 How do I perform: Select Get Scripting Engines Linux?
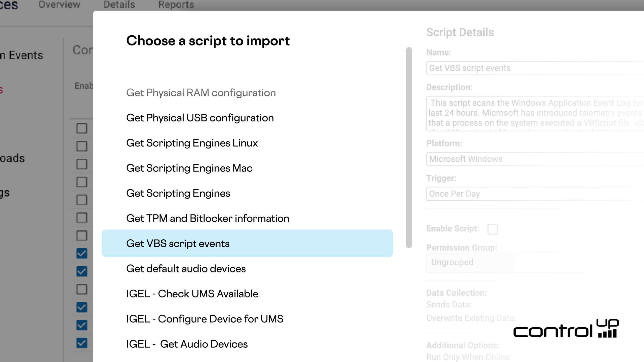coord(192,143)
